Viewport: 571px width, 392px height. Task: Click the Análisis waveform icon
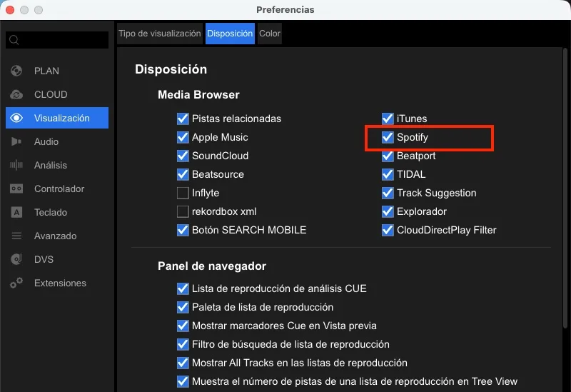point(16,165)
